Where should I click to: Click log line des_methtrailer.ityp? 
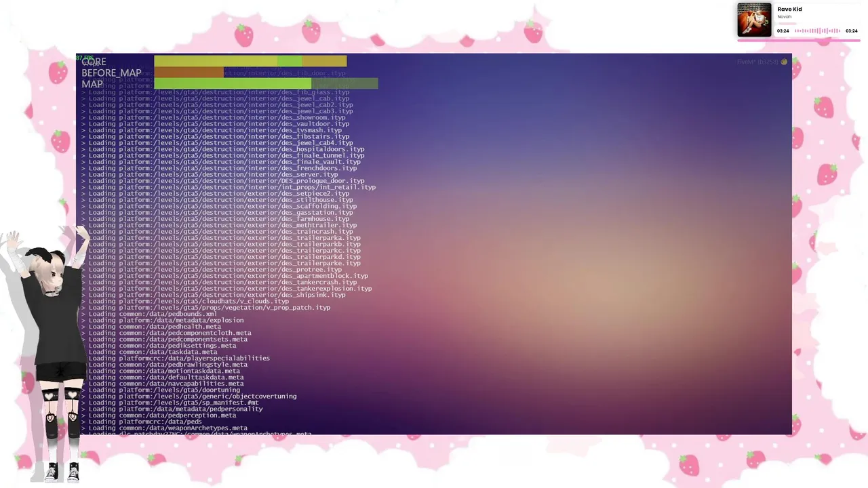click(219, 225)
